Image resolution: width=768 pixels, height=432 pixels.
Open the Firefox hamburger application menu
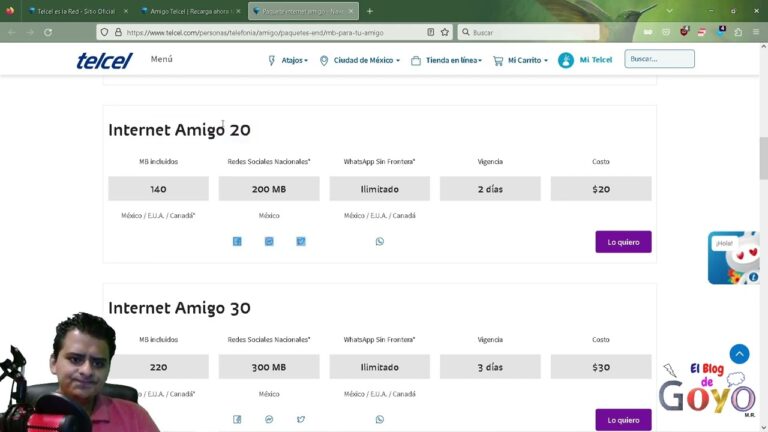[x=756, y=32]
